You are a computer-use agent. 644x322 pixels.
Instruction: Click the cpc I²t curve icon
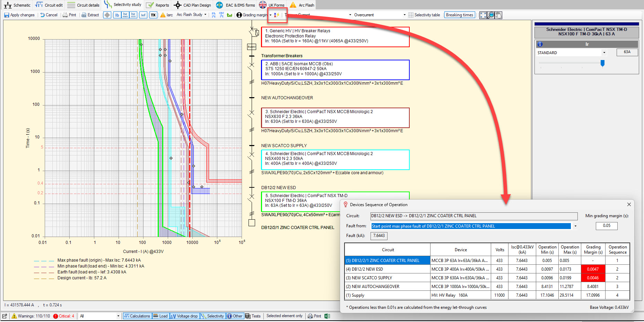(221, 15)
